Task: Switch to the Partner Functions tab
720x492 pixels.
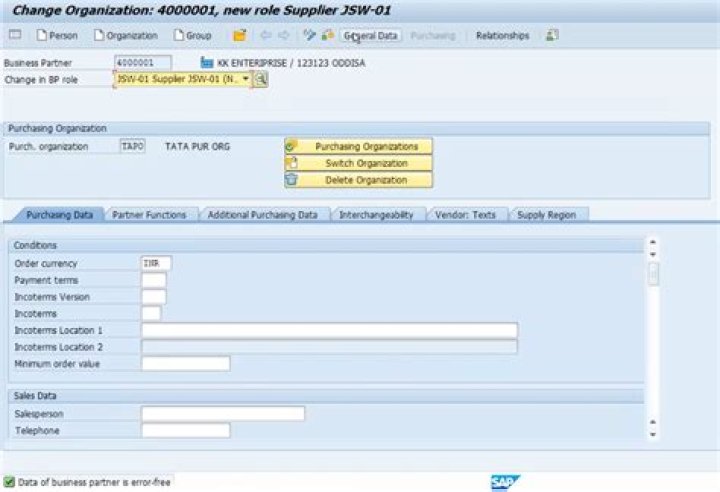Action: point(149,215)
